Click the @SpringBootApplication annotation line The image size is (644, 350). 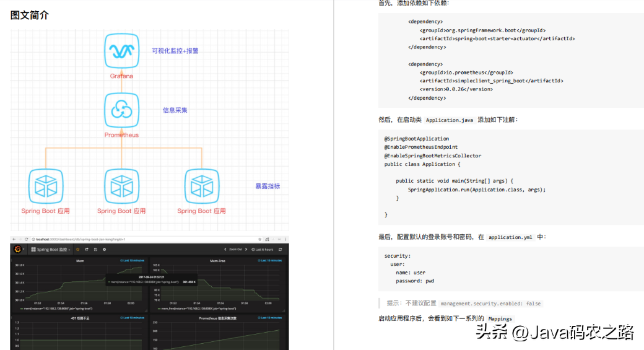coord(417,139)
